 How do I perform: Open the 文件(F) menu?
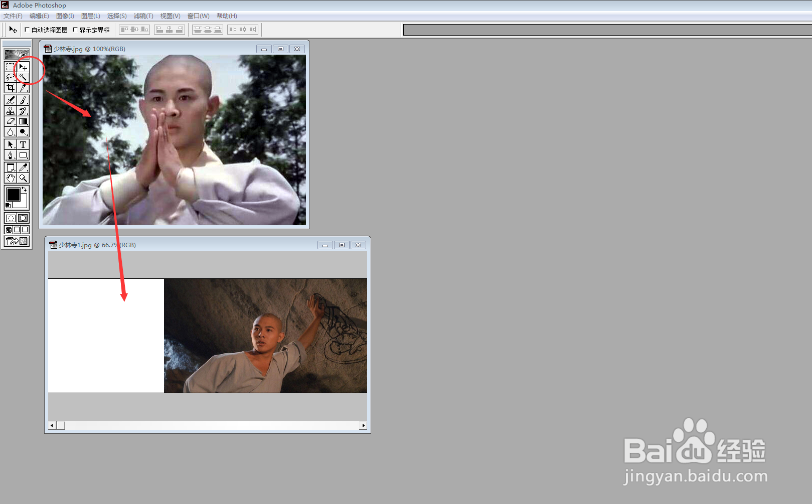13,16
